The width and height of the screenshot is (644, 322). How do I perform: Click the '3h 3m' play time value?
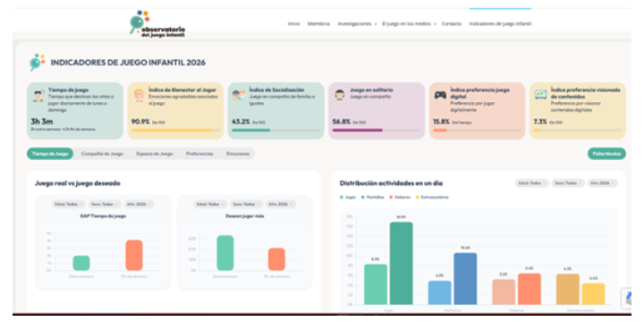[42, 122]
